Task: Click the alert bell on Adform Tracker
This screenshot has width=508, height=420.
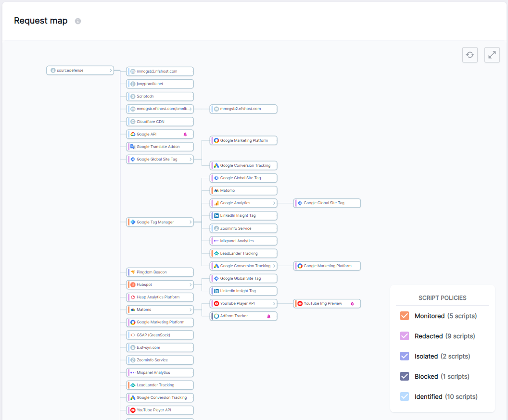Action: [x=268, y=316]
